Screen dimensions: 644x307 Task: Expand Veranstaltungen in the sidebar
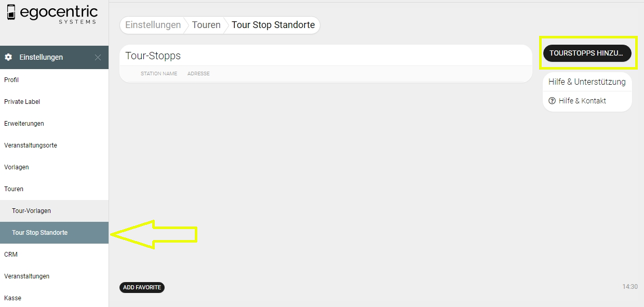point(26,276)
